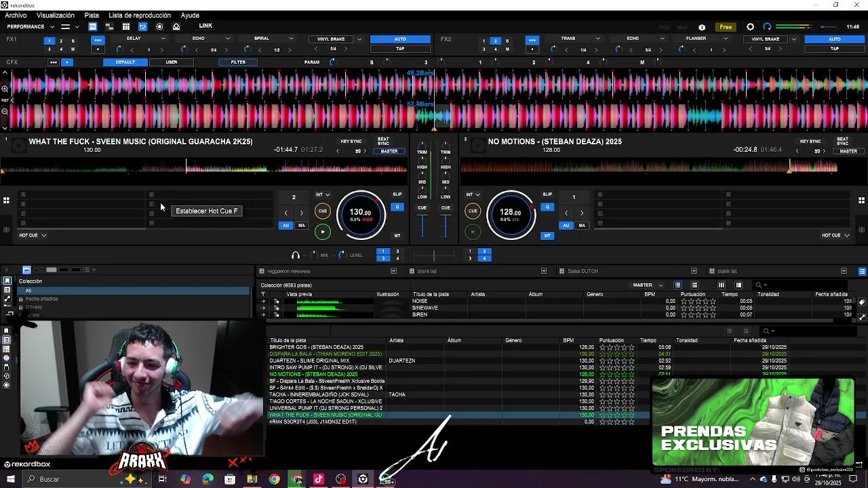The image size is (868, 488).
Task: Open the Pista menu
Action: pos(92,15)
